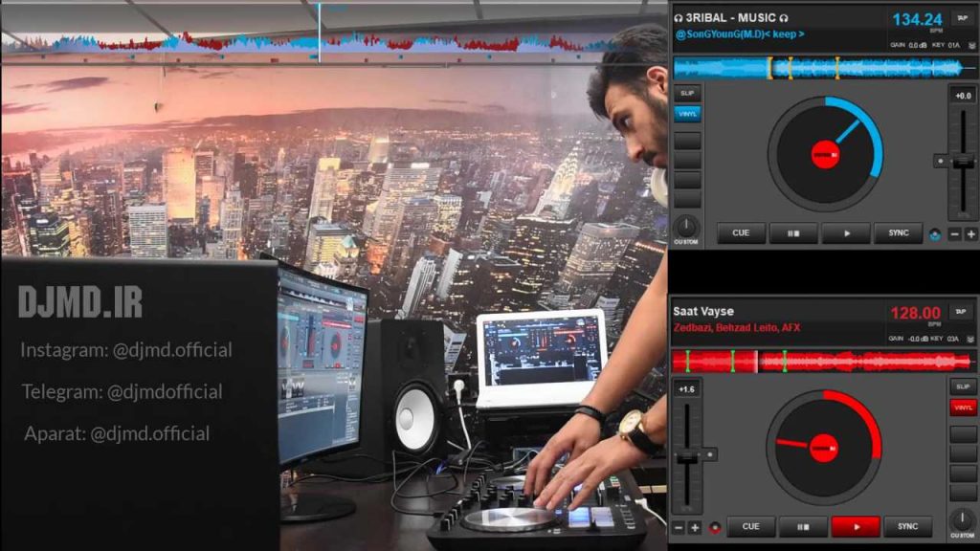Toggle SLIP mode on the blue deck
980x551 pixels.
(x=687, y=93)
